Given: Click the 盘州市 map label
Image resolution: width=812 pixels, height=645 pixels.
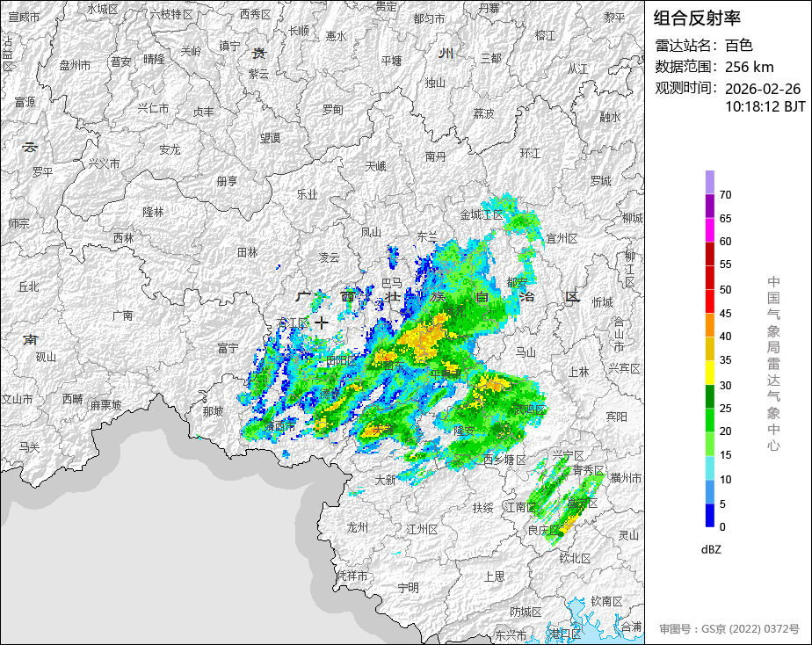Looking at the screenshot, I should point(75,65).
